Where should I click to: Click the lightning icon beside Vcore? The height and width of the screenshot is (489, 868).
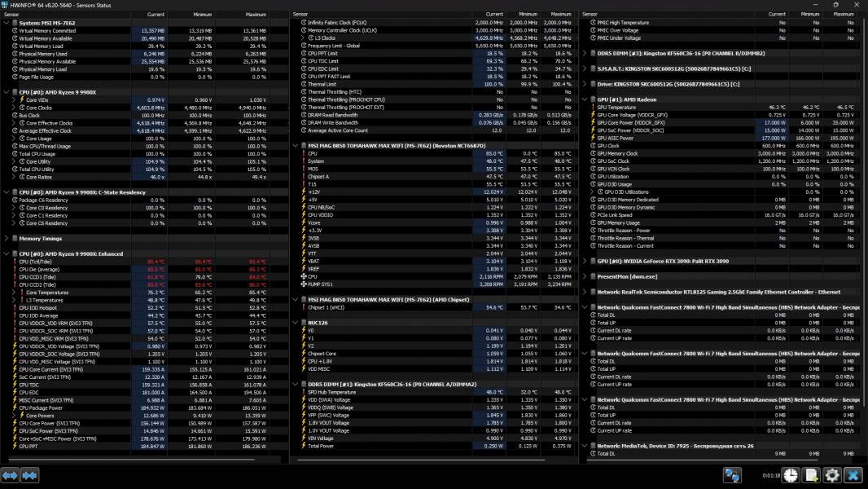[304, 222]
